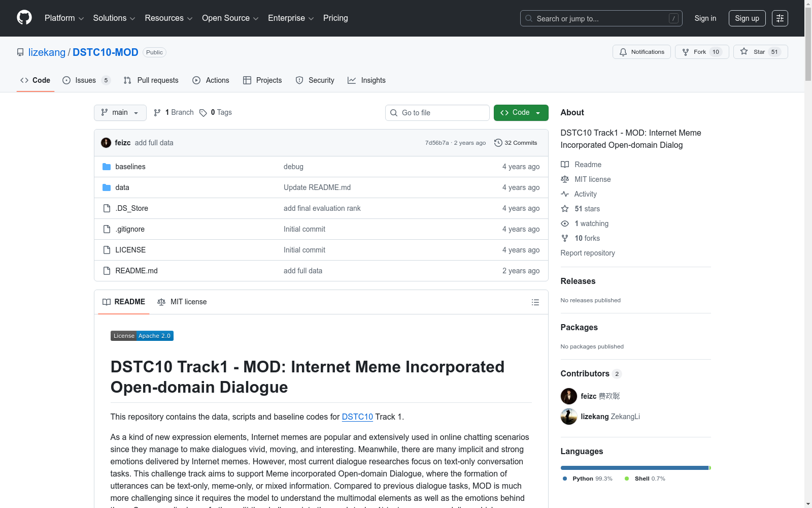
Task: Click the License Apache 2.0 badge
Action: [142, 336]
